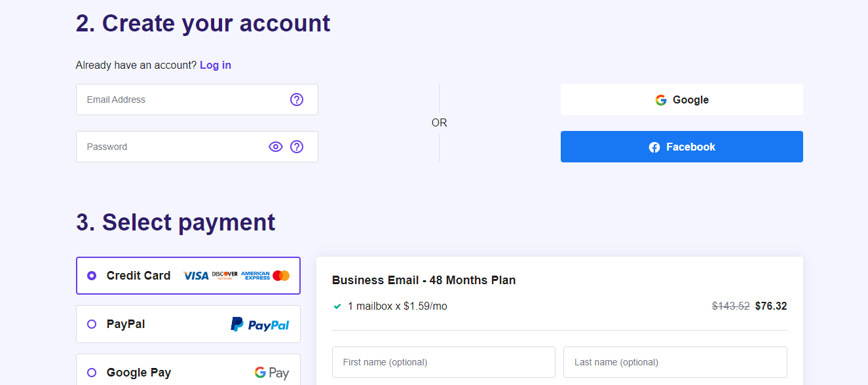Select PayPal as payment method
868x385 pixels.
coord(90,324)
